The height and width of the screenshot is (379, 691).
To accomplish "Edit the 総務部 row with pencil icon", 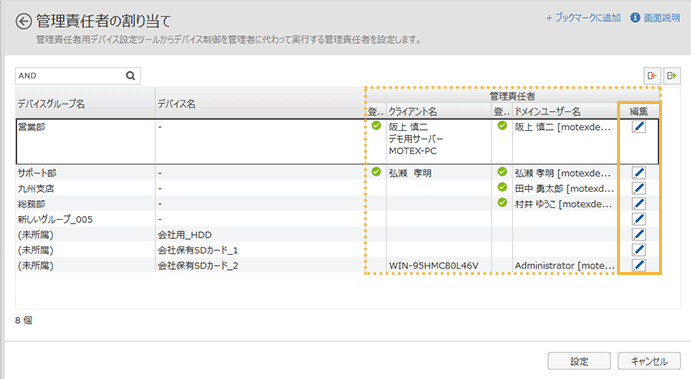I will (639, 204).
